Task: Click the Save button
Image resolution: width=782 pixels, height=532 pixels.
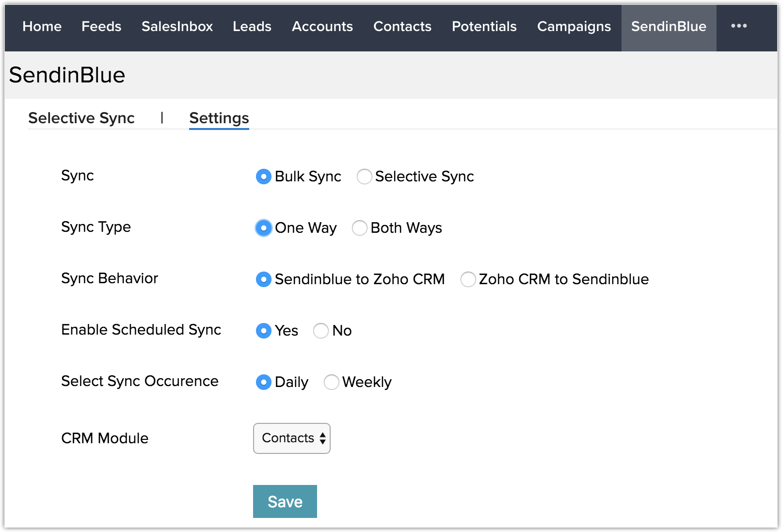Action: (285, 501)
